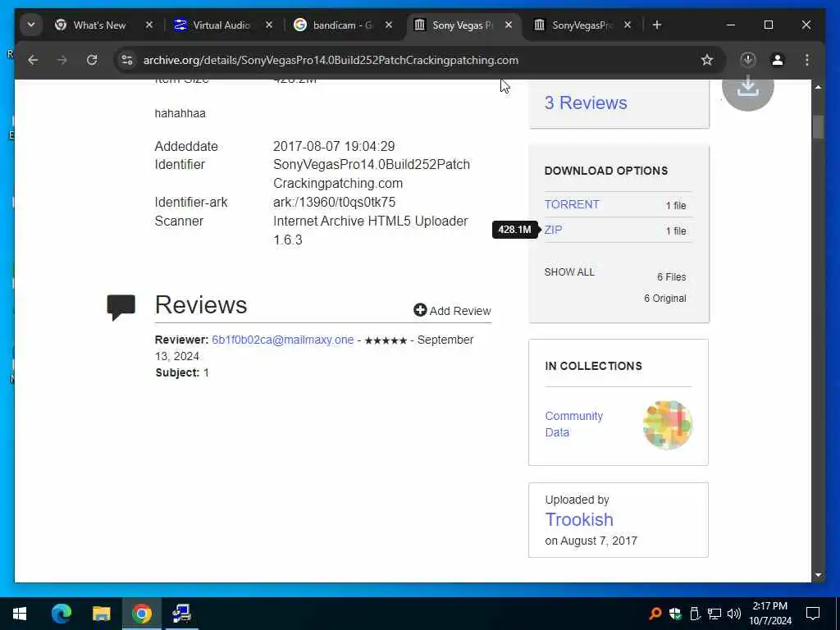Click the hahahhaa description text
The width and height of the screenshot is (840, 630).
coord(180,113)
